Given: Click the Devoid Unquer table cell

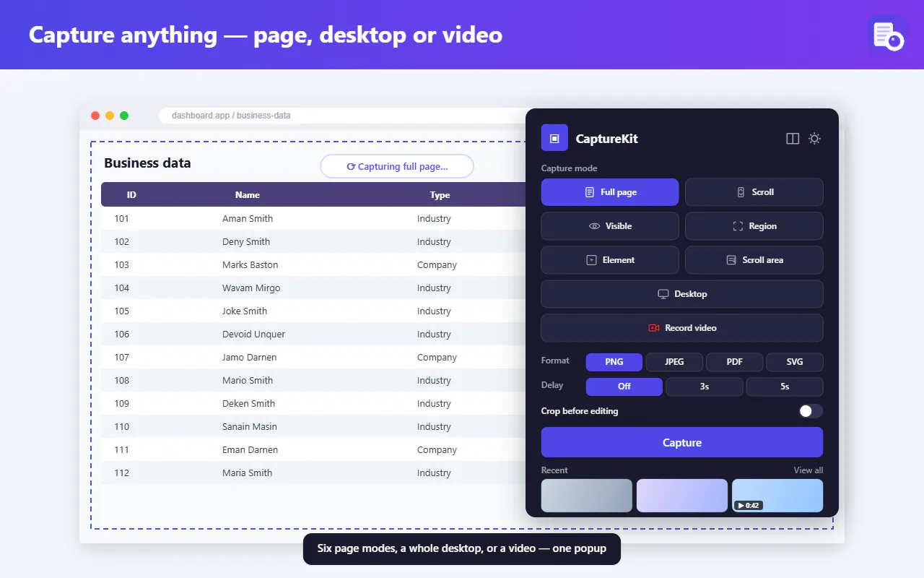Looking at the screenshot, I should coord(253,334).
